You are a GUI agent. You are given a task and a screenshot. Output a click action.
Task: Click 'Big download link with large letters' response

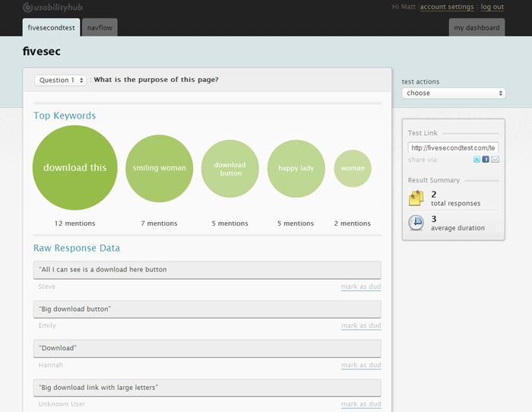[x=207, y=388]
